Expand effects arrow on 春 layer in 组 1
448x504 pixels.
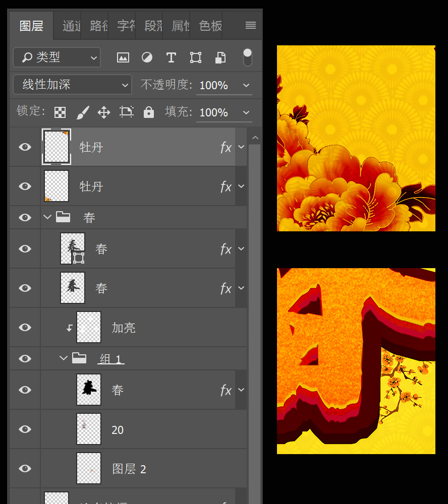(x=241, y=390)
